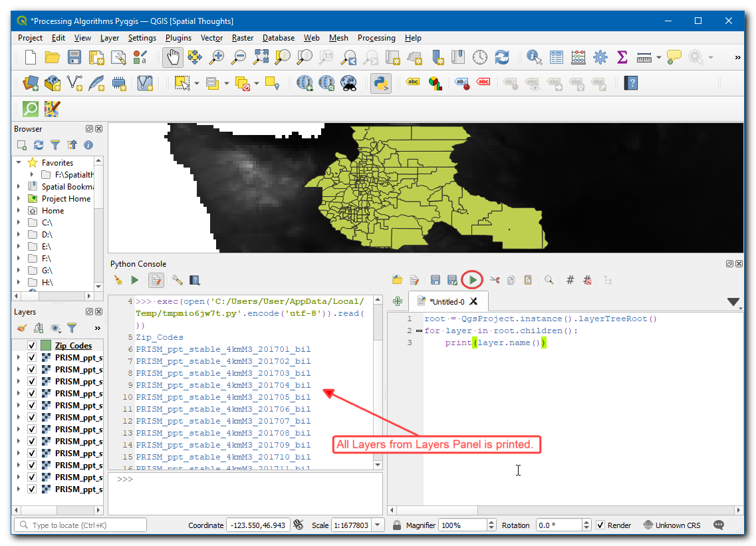Click the Refresh map canvas icon
This screenshot has height=546, width=756.
(x=502, y=58)
